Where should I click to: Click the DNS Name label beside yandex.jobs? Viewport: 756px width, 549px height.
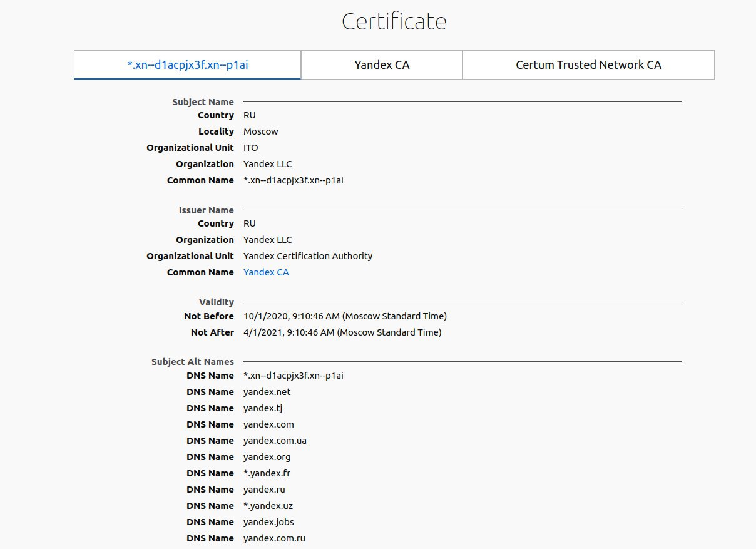[x=210, y=522]
